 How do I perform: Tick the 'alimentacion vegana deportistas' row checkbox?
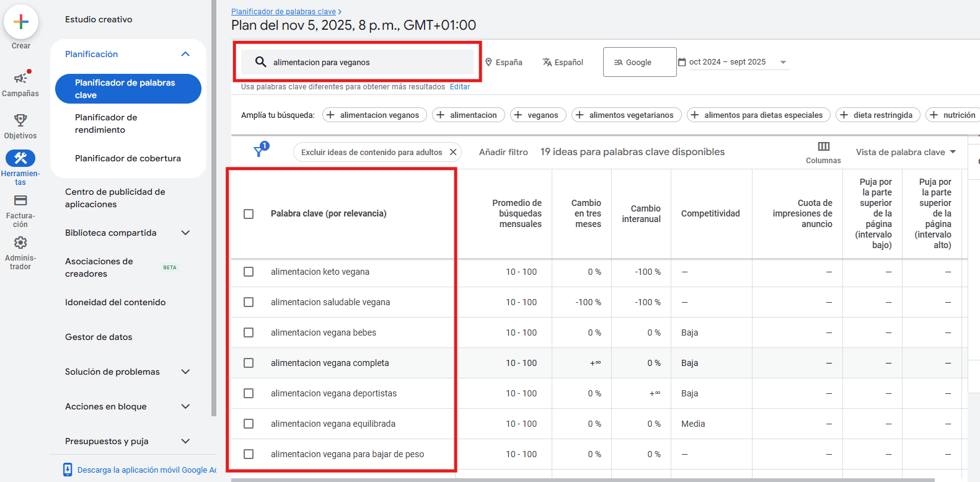click(249, 393)
